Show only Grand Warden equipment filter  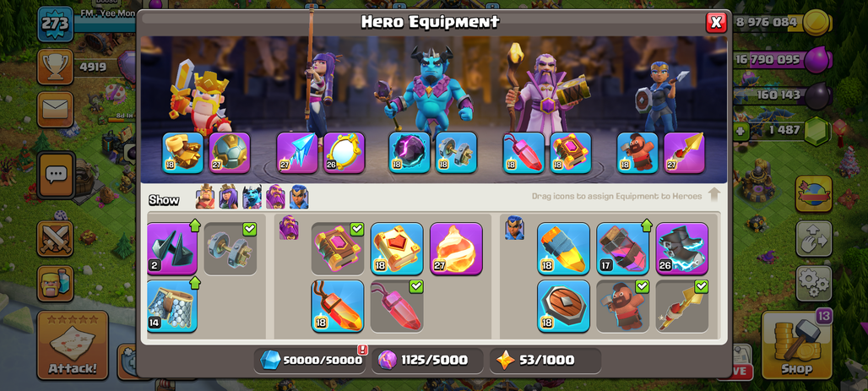[x=275, y=197]
